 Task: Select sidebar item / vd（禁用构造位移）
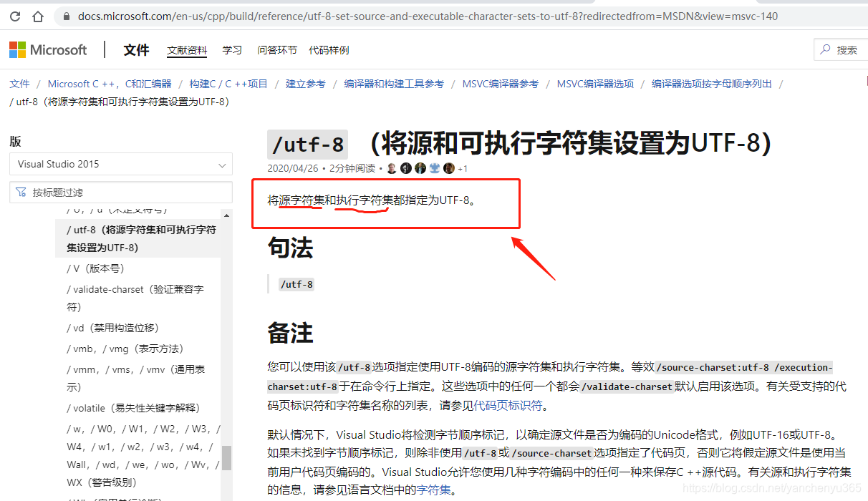[x=112, y=328]
